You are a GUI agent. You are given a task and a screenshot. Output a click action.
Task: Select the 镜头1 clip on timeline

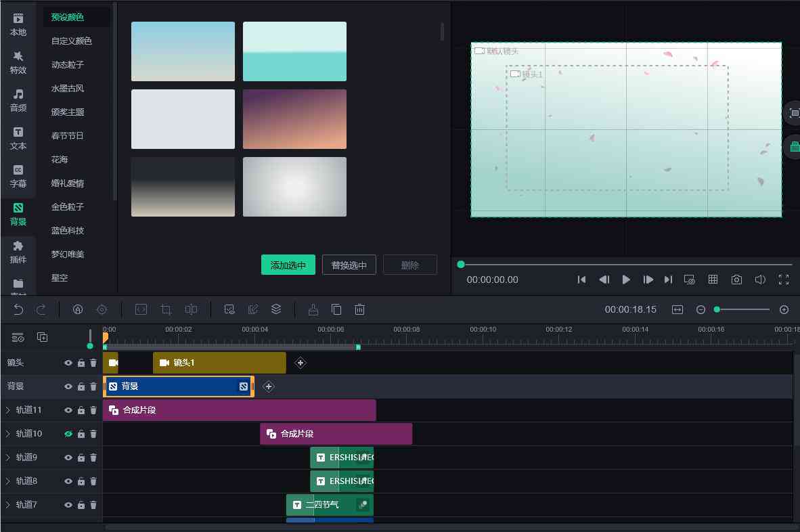click(x=219, y=363)
